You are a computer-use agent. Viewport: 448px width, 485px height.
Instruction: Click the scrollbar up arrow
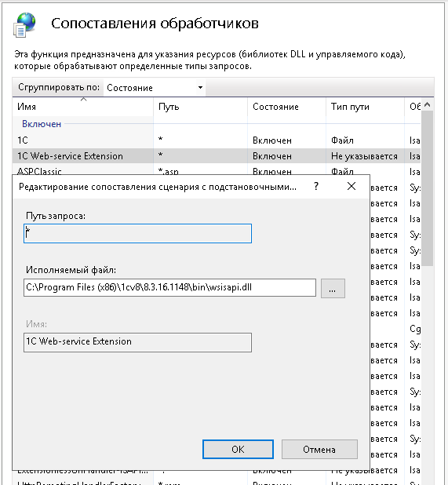pyautogui.click(x=428, y=105)
